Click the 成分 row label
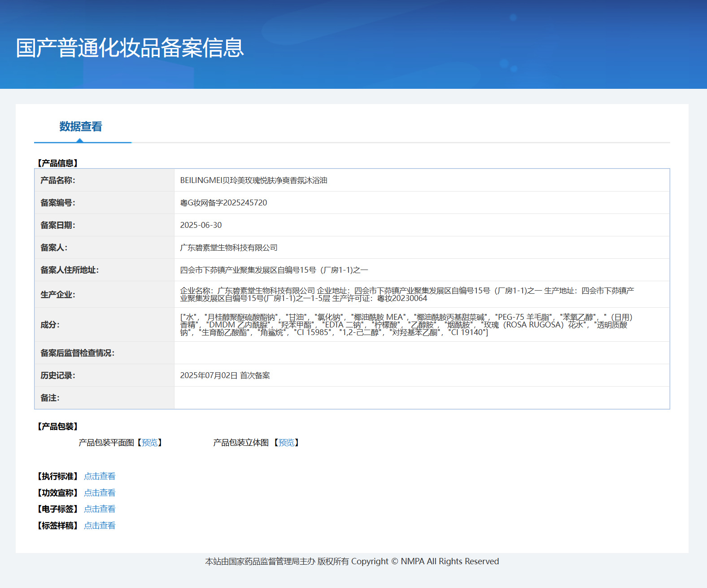 click(50, 325)
